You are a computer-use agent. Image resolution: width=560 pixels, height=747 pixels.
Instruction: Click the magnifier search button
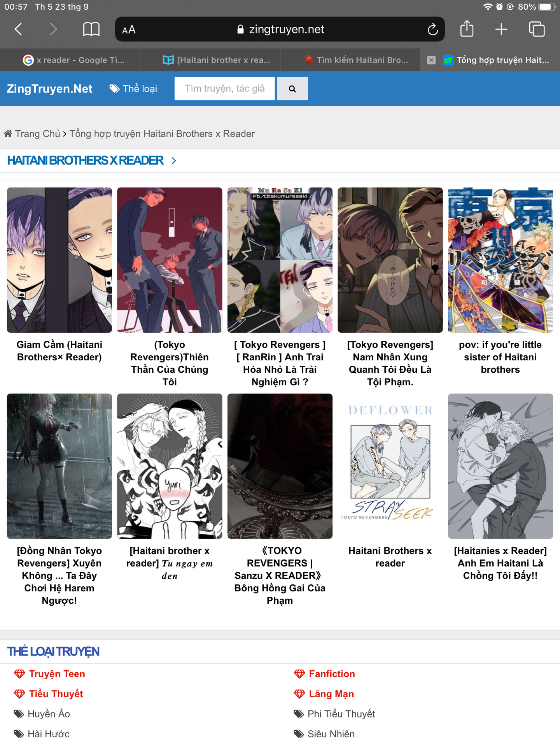pyautogui.click(x=292, y=89)
